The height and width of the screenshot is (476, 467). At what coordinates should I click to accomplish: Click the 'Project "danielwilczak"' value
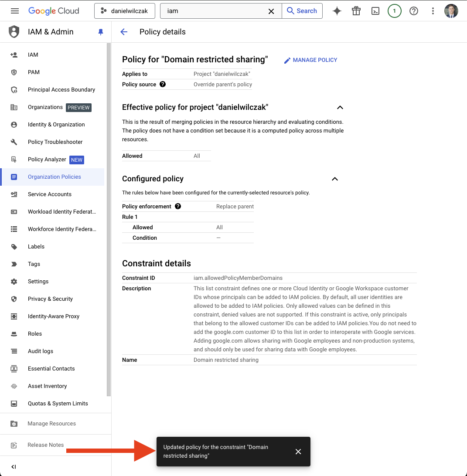[x=222, y=74]
